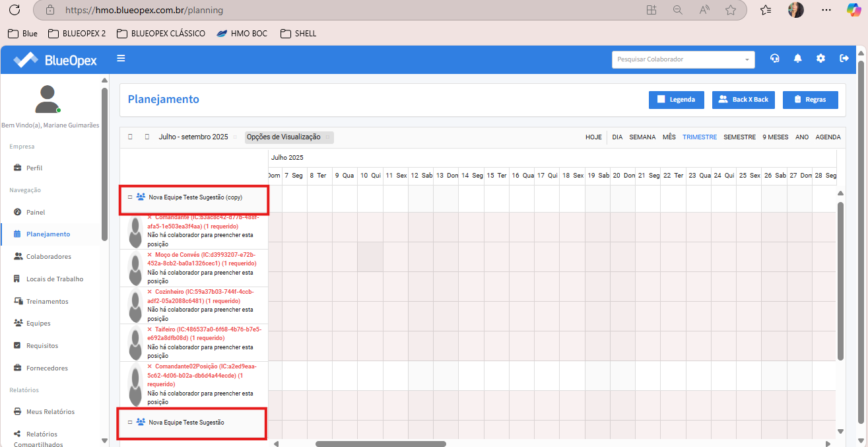Open the SHELL bookmark folder

(298, 33)
